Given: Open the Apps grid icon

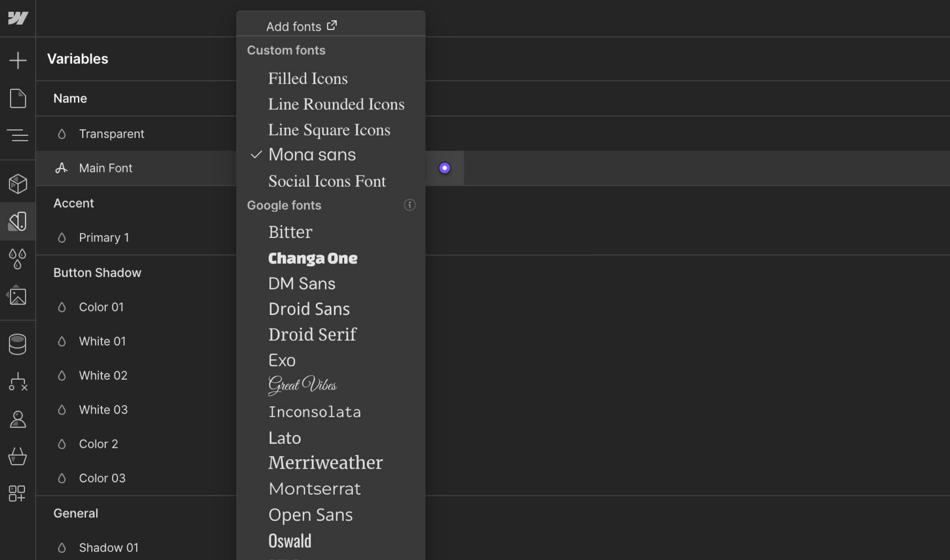Looking at the screenshot, I should pos(18,493).
